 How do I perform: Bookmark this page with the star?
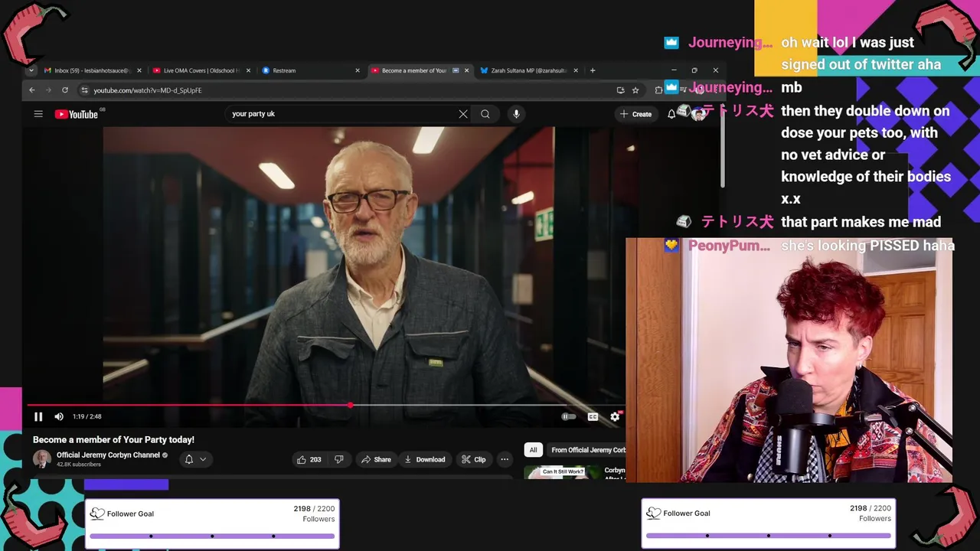tap(635, 90)
